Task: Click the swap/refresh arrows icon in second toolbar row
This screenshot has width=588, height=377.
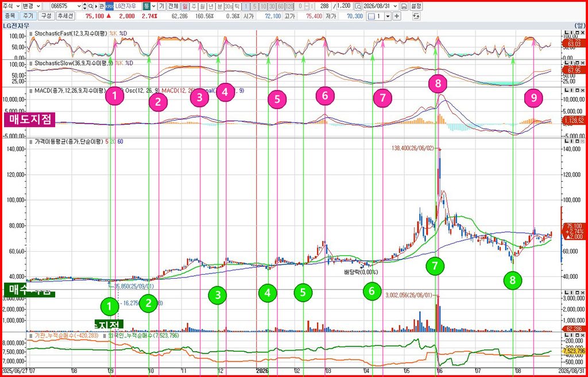Action: pyautogui.click(x=416, y=16)
